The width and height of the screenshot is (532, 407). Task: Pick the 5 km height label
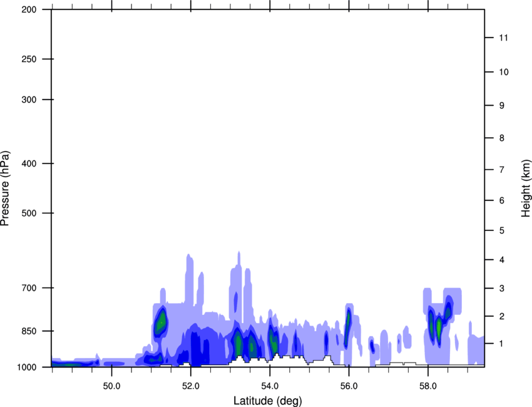point(502,231)
